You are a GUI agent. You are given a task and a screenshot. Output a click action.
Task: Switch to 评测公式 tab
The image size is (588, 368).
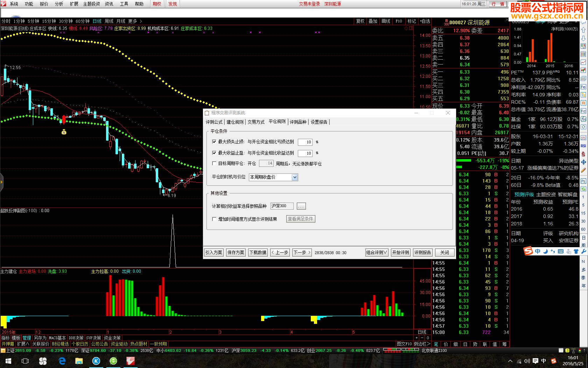pyautogui.click(x=214, y=122)
